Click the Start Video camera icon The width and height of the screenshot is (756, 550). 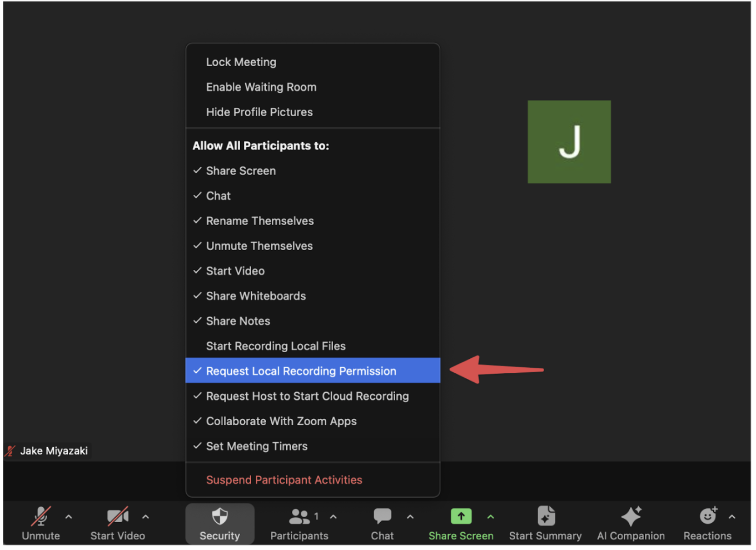(117, 517)
